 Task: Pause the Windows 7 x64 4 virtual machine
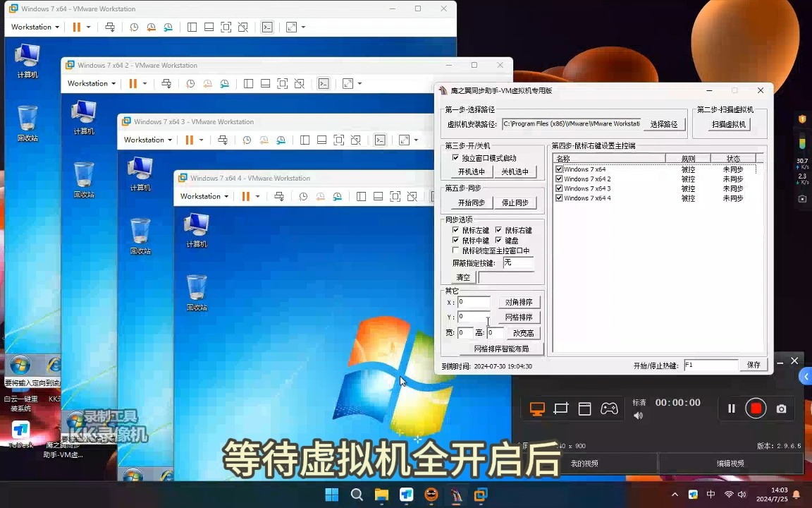pos(246,196)
